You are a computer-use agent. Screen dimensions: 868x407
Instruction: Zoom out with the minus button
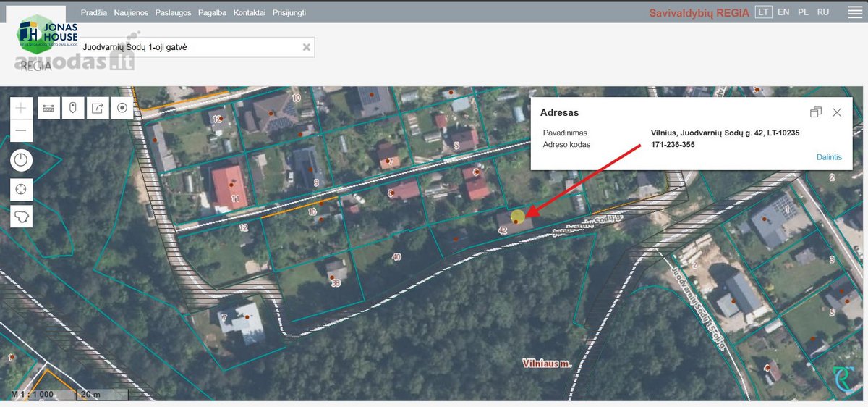point(21,131)
